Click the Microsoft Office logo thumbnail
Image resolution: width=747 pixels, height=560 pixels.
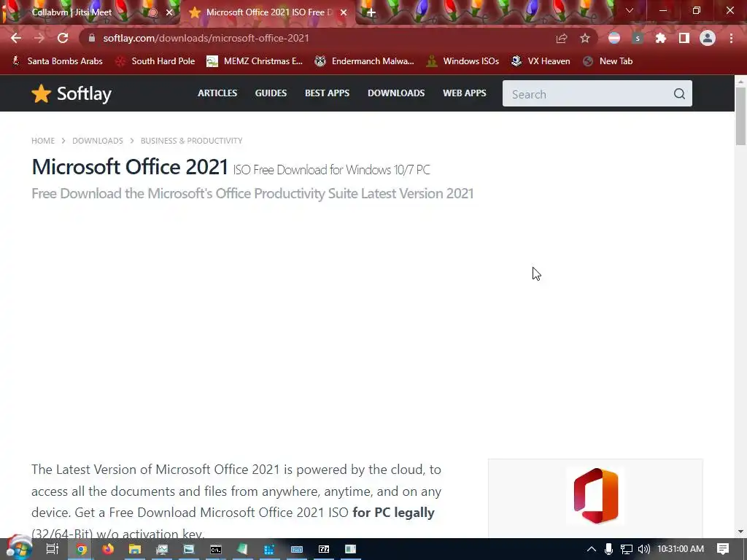point(595,496)
